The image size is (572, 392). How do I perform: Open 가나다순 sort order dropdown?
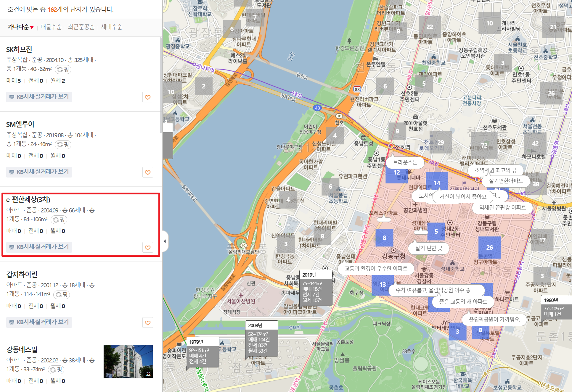[x=20, y=27]
